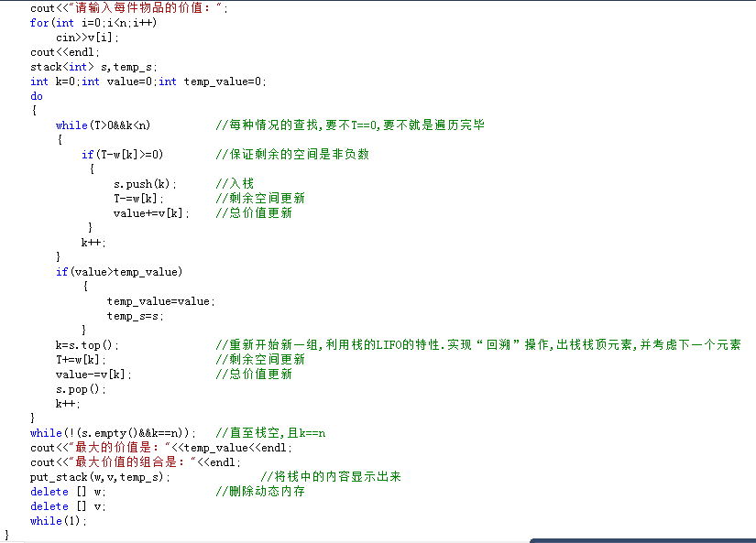Click the //剩余空间更新 comment beside T-=w[k]
The height and width of the screenshot is (543, 756).
tap(260, 198)
